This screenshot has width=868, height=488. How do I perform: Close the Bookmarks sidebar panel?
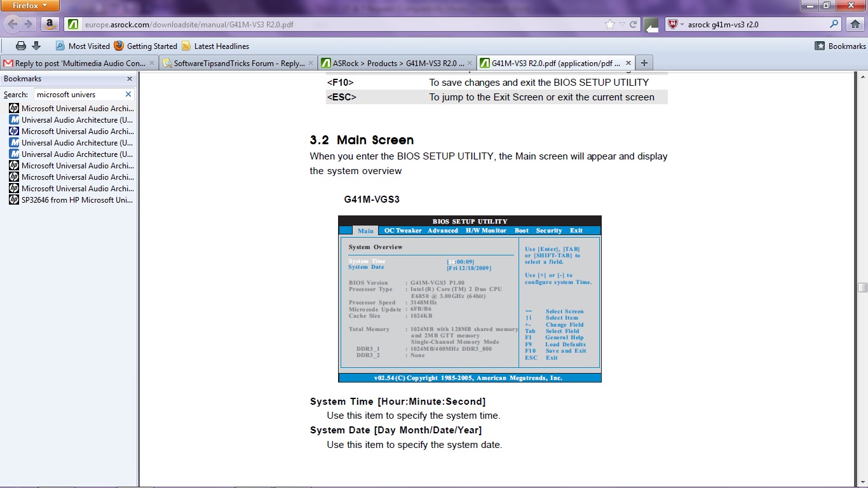coord(130,79)
